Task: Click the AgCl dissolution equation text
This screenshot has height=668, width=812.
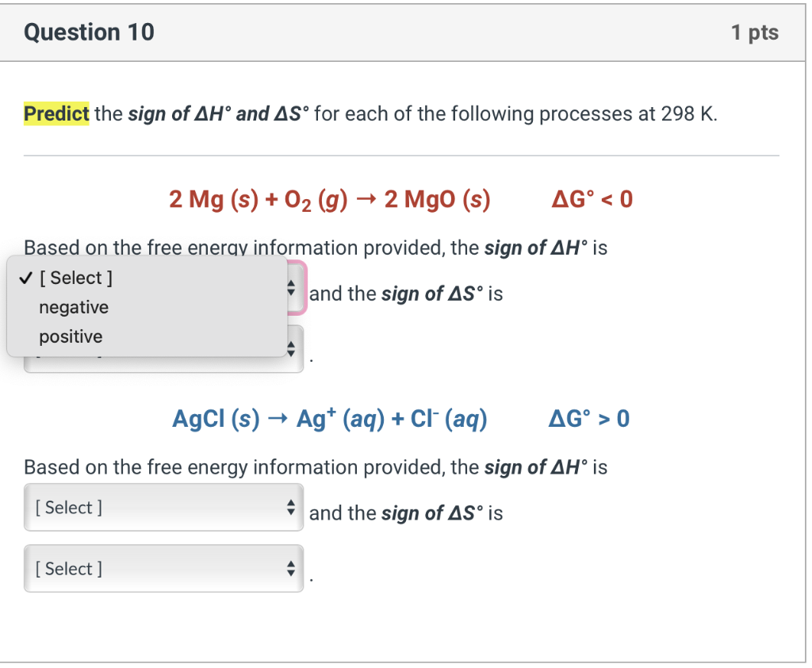Action: click(330, 418)
